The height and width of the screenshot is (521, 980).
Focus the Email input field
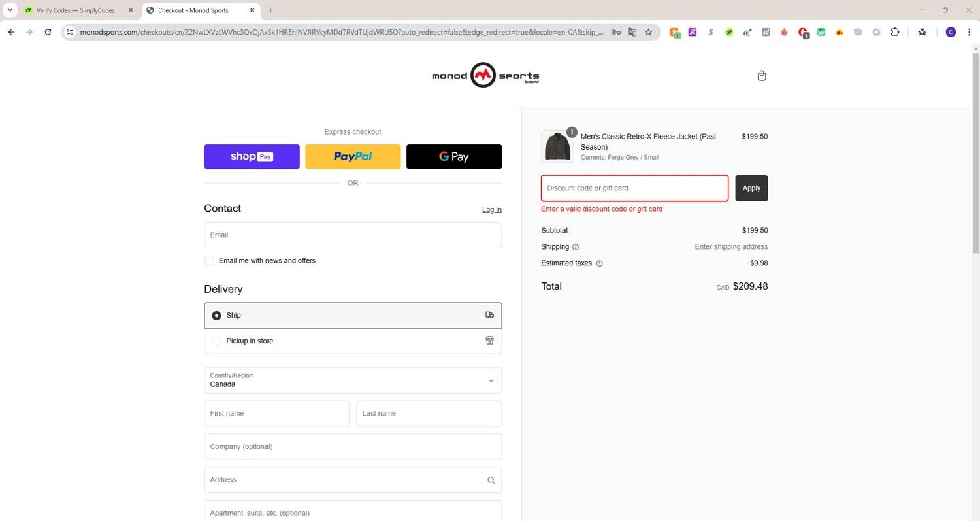click(353, 235)
